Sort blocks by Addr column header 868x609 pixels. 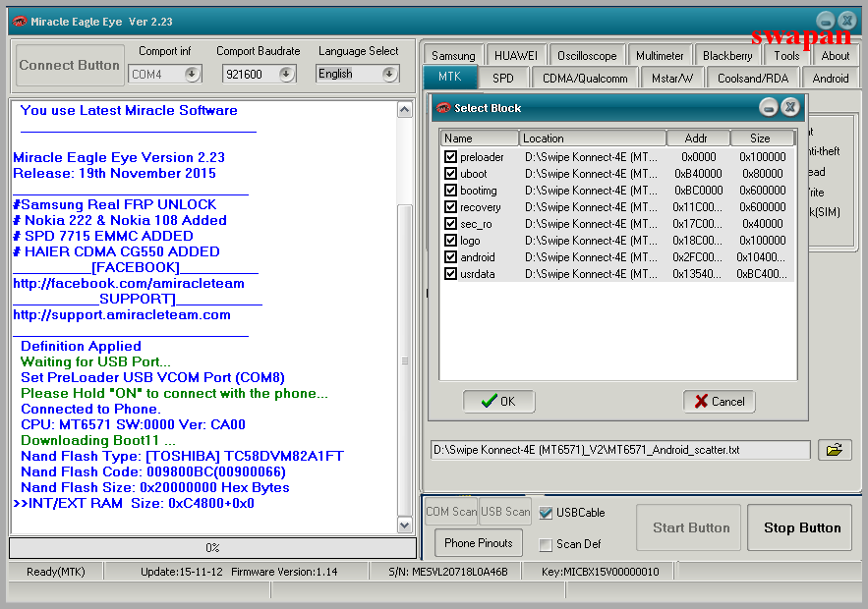point(698,138)
